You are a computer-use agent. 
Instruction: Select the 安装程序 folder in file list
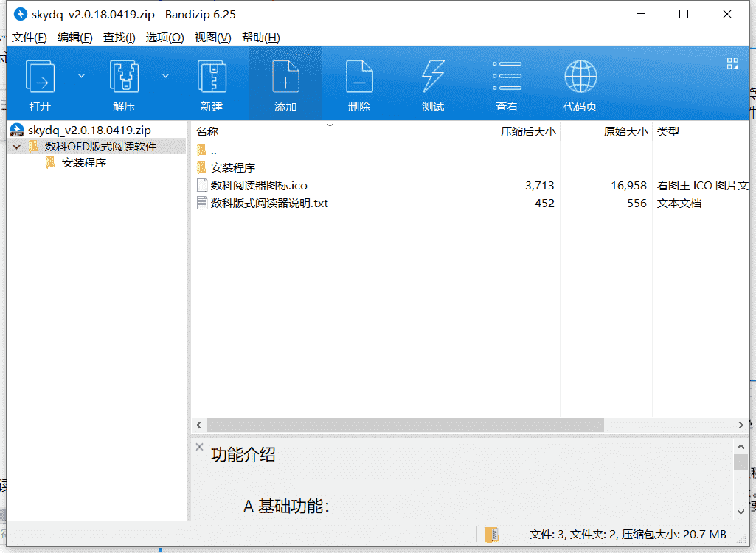[233, 168]
